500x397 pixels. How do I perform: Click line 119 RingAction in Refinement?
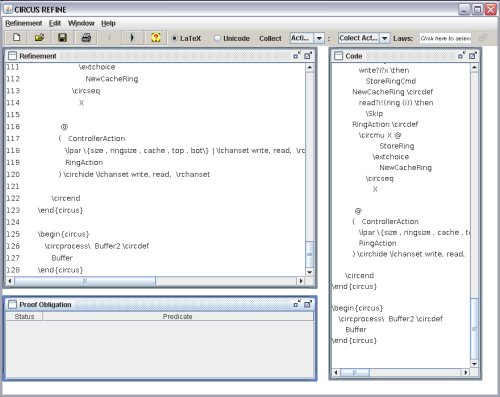(84, 162)
